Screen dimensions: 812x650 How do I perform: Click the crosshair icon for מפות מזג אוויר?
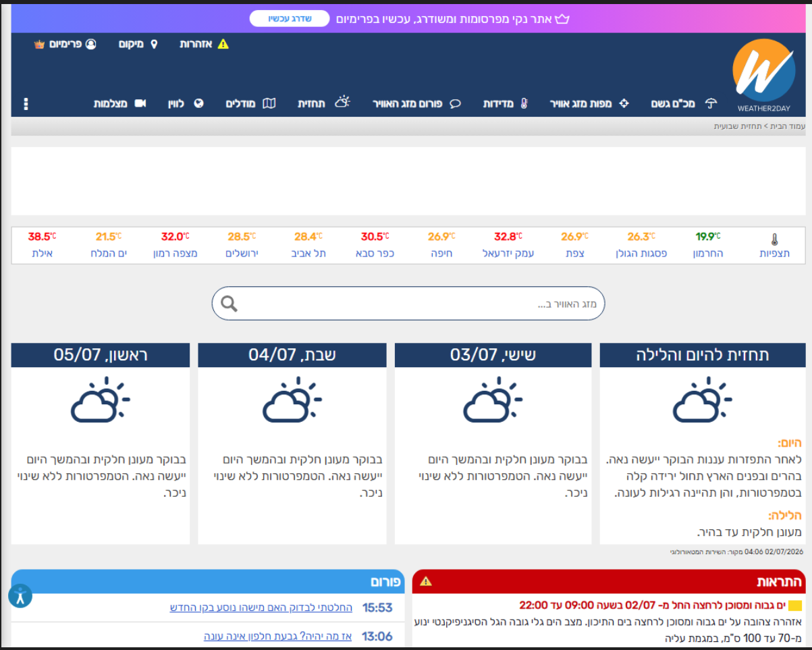coord(624,103)
